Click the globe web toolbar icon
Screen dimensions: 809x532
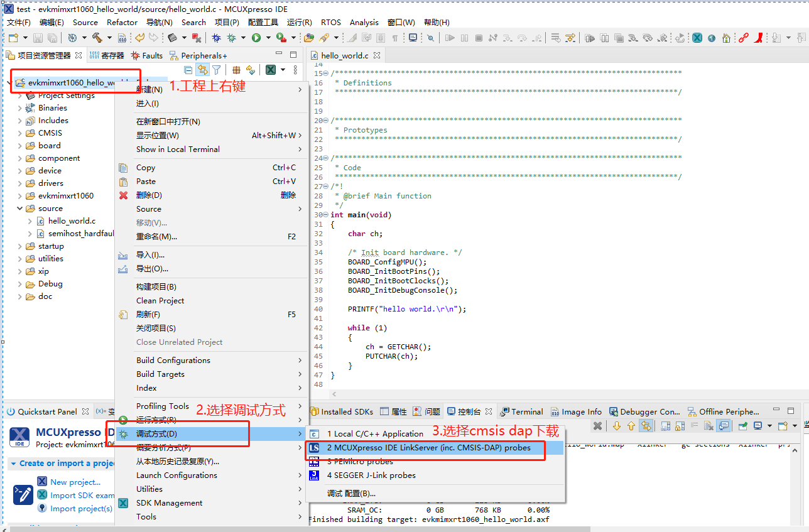click(712, 38)
